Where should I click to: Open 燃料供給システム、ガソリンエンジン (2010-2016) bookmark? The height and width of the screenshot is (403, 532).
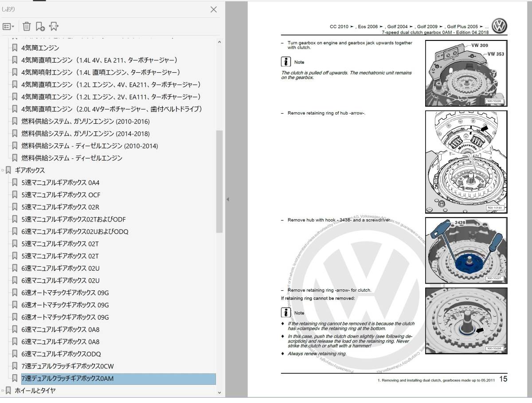(x=86, y=121)
